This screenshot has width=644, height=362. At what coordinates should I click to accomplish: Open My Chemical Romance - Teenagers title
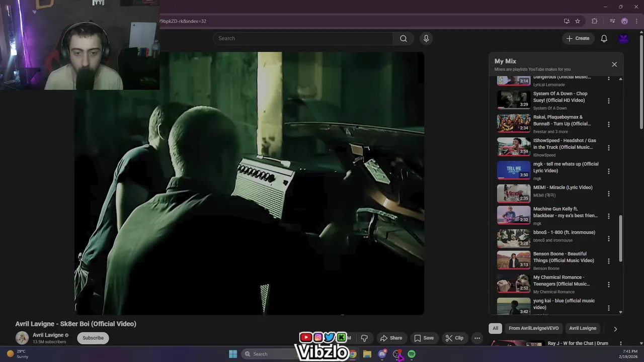pos(561,281)
